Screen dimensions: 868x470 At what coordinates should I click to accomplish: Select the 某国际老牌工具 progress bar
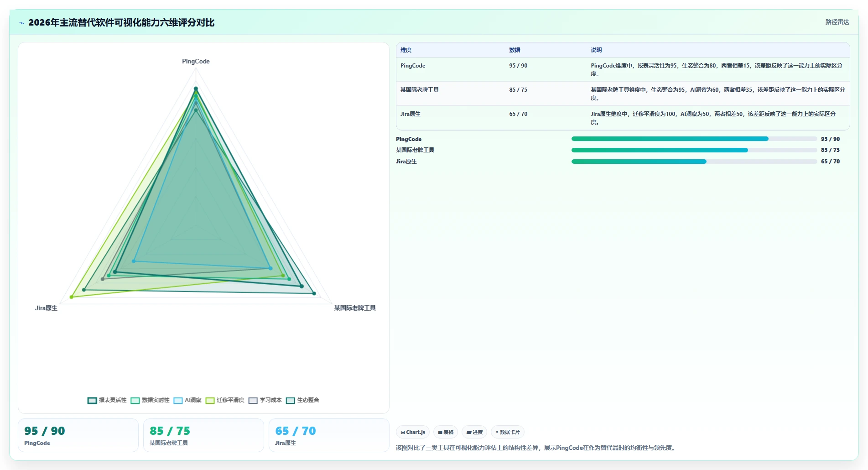click(694, 150)
